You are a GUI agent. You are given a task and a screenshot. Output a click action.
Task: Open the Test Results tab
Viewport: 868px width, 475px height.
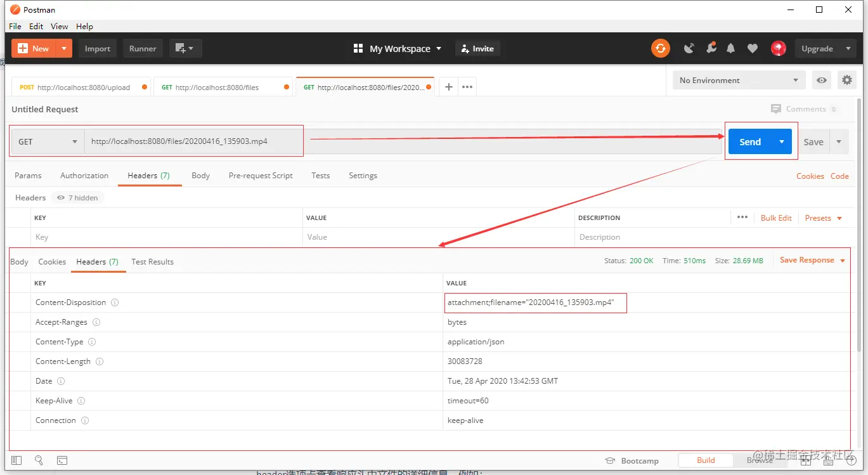coord(152,262)
